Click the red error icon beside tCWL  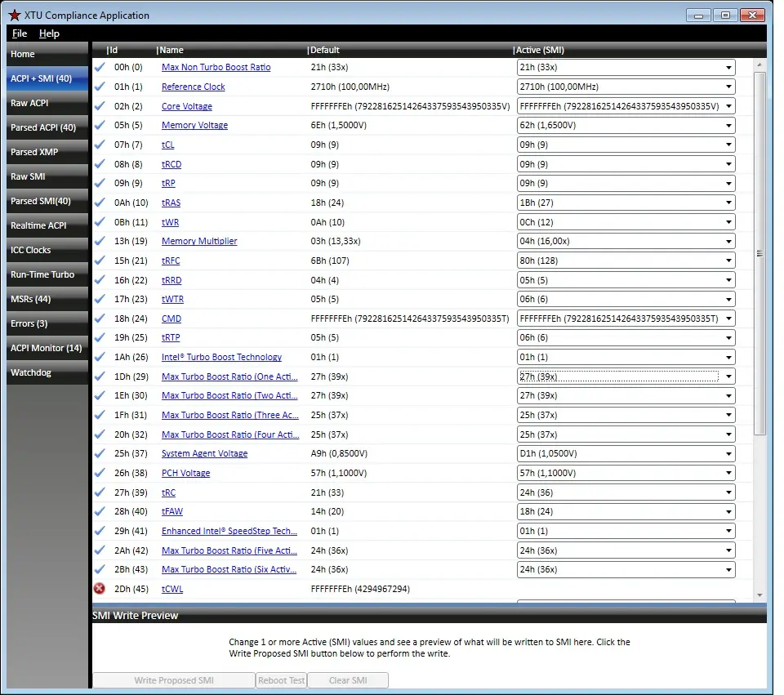(x=100, y=589)
